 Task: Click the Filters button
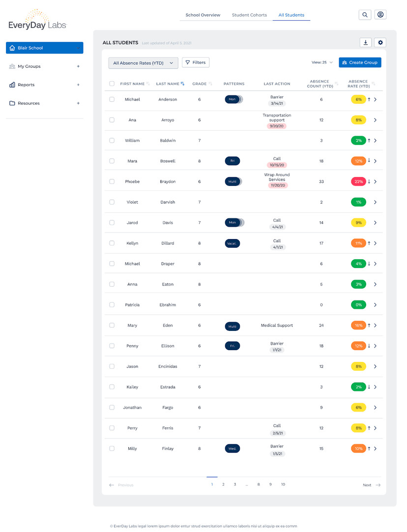196,62
